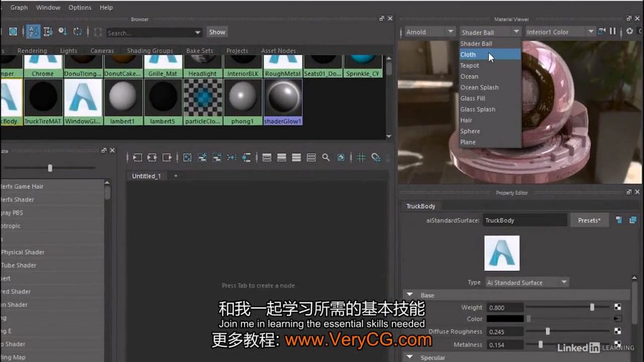
Task: Click the magnifier filter icon in graph toolbar
Action: coord(326,157)
